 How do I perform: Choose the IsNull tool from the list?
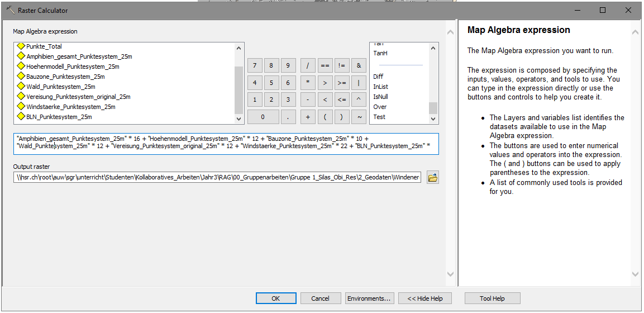[380, 97]
